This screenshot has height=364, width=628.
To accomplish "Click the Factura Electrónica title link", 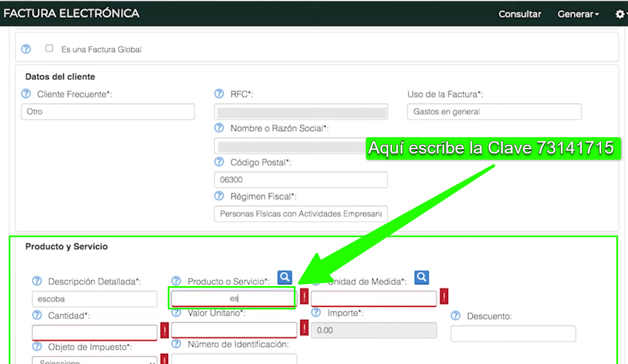I will click(x=72, y=13).
